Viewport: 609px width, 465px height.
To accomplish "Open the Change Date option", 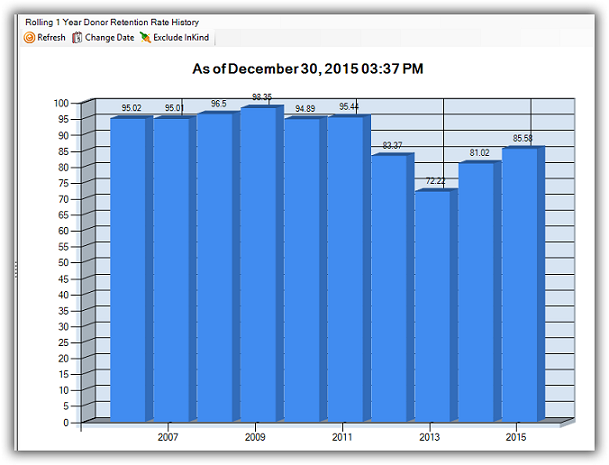I will pyautogui.click(x=110, y=38).
